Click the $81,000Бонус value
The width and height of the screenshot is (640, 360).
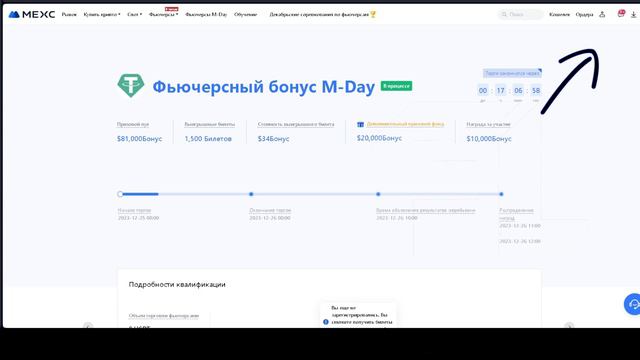(x=140, y=139)
